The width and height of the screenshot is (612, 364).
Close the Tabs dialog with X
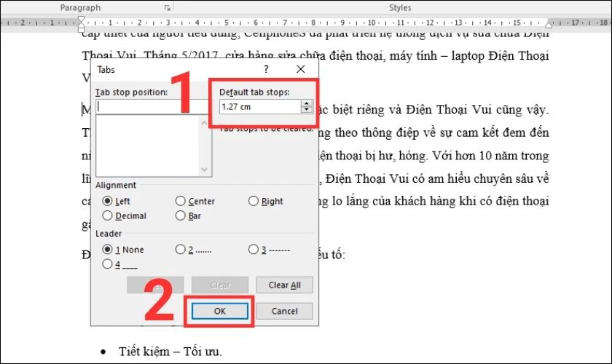click(x=300, y=69)
